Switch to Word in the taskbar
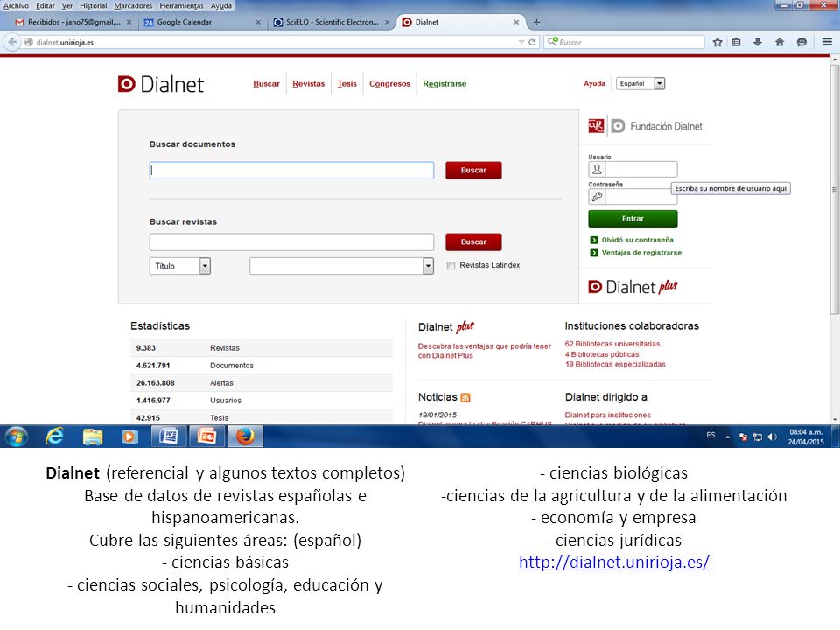The image size is (840, 630). pyautogui.click(x=169, y=437)
